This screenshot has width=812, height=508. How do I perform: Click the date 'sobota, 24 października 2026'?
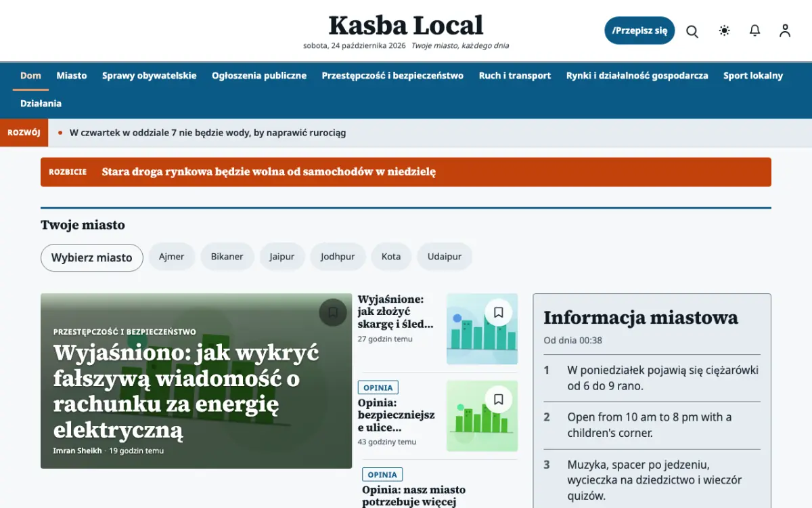(355, 46)
